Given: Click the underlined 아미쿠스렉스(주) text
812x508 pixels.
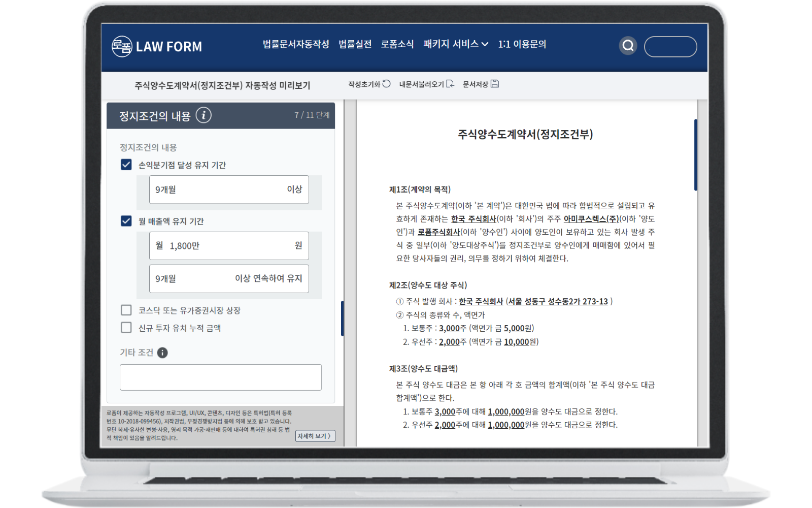Looking at the screenshot, I should [591, 219].
